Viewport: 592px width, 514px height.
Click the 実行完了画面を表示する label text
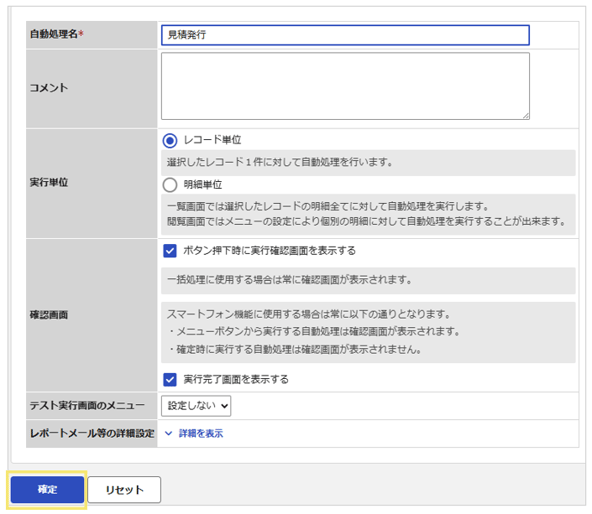[236, 379]
